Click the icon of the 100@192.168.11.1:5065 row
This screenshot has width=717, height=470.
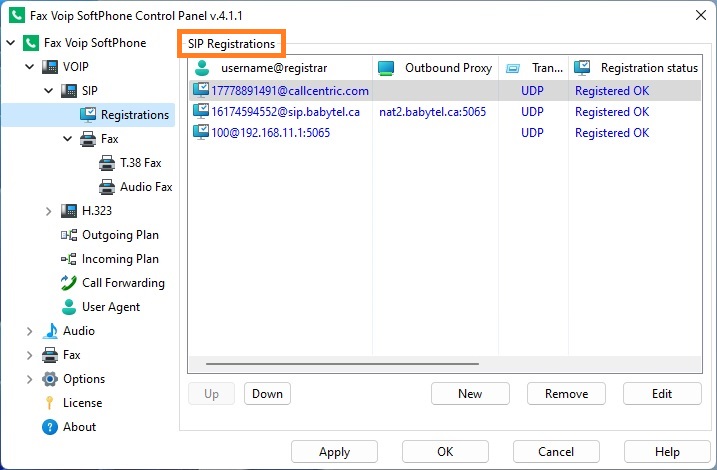click(x=201, y=132)
